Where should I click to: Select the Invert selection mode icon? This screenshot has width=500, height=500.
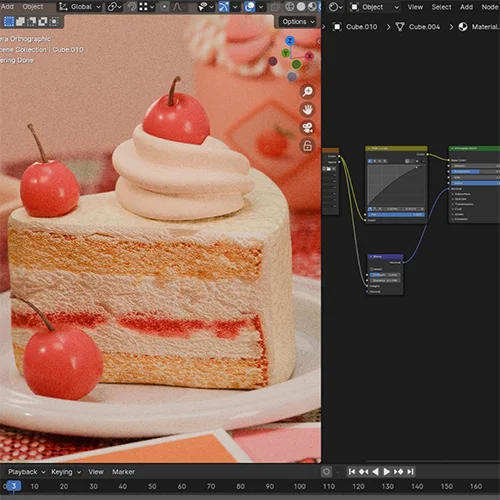click(x=42, y=22)
